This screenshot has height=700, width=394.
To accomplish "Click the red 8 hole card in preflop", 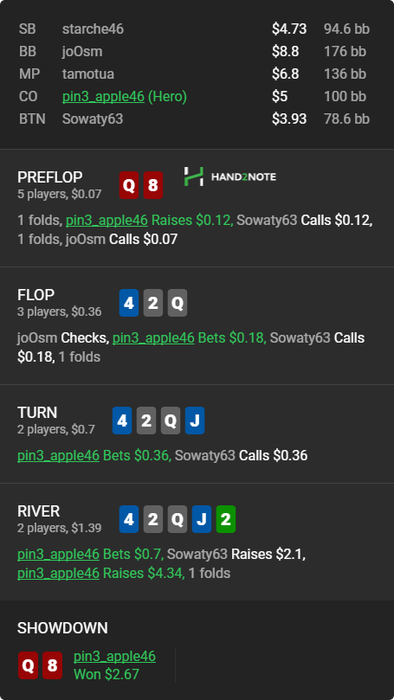I will point(153,185).
